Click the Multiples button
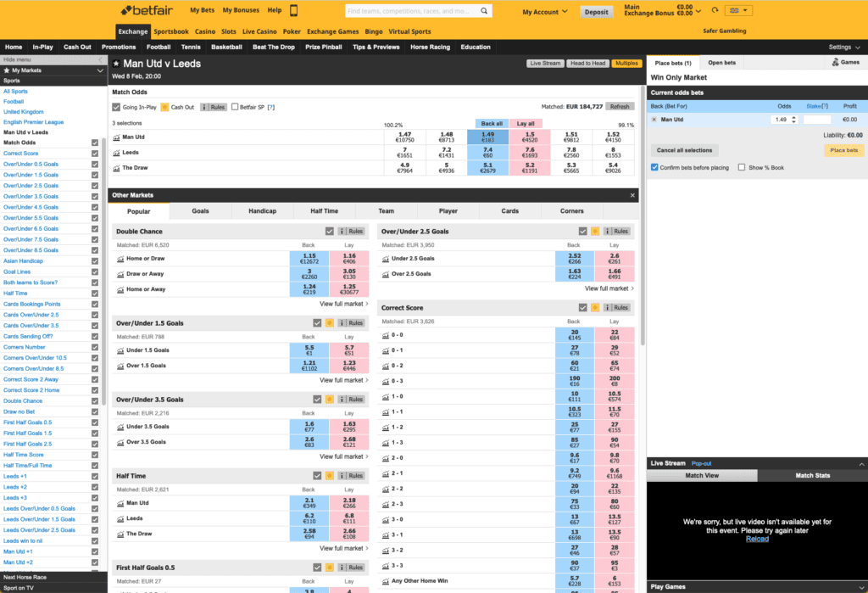Screen dimensions: 868x593 pos(626,63)
